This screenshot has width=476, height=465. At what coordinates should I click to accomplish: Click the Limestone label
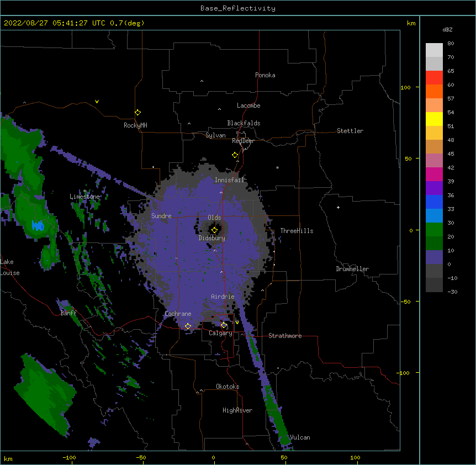coord(84,197)
